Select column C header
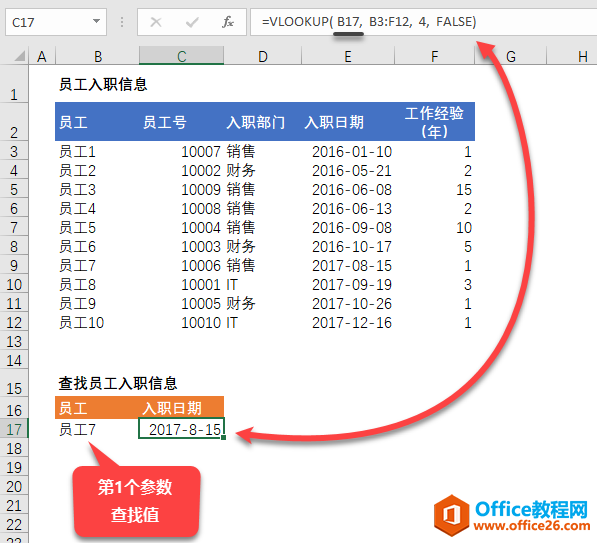The image size is (597, 543). [182, 57]
